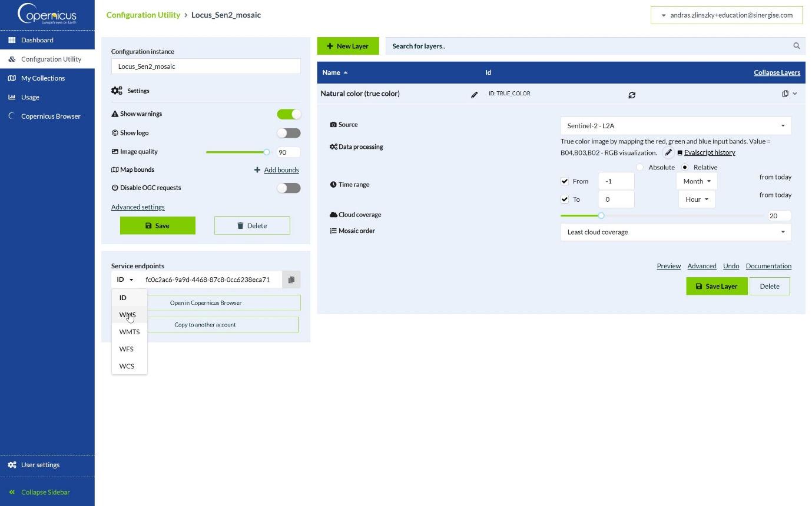The width and height of the screenshot is (812, 506).
Task: Open Copernicus Browser sidebar item
Action: pos(47,116)
